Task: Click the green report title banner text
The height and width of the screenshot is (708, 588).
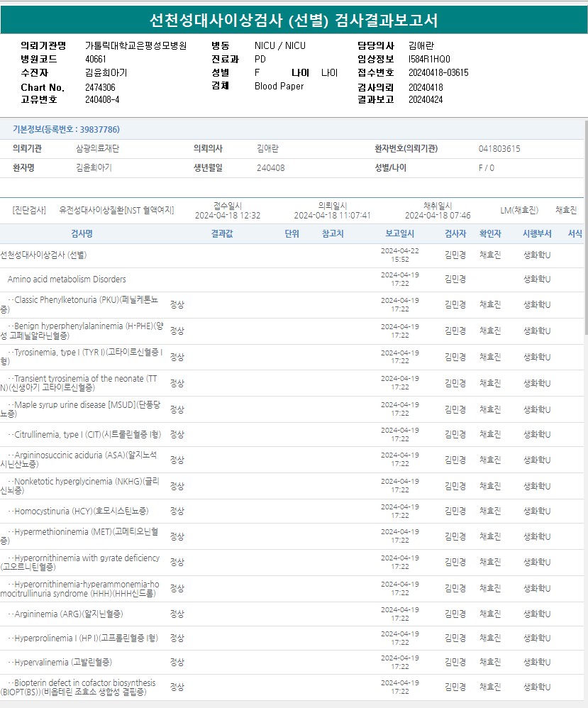Action: click(x=294, y=20)
